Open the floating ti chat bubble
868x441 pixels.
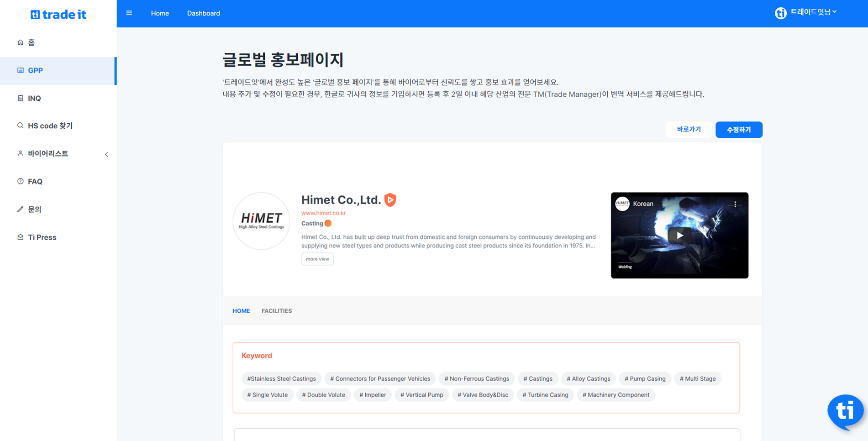click(x=845, y=411)
